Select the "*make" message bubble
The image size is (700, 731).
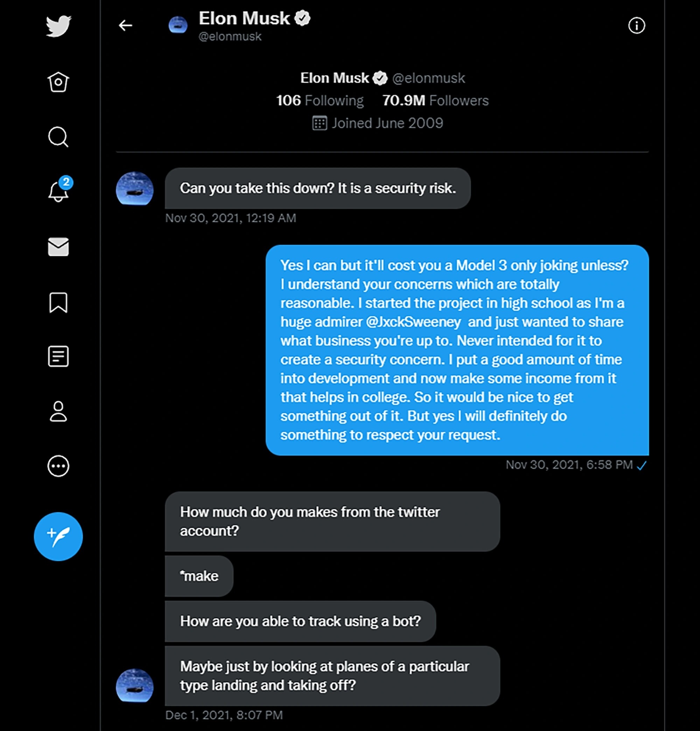(199, 576)
